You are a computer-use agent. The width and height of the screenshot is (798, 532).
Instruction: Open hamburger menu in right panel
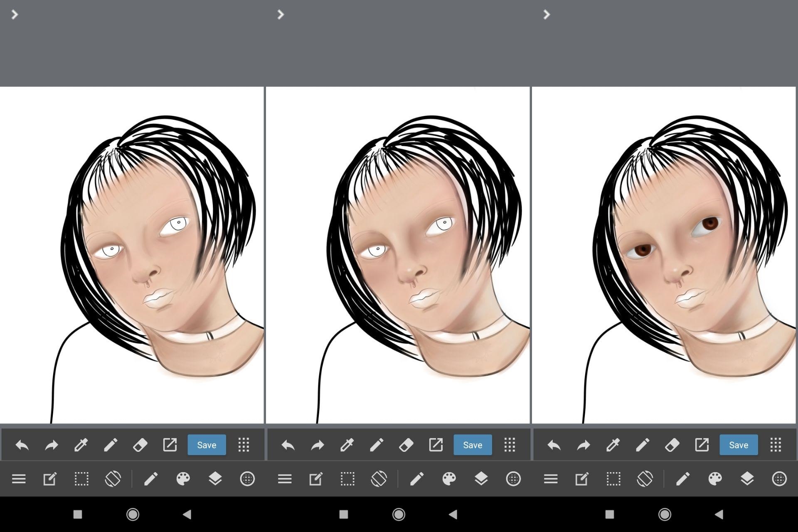(x=551, y=479)
